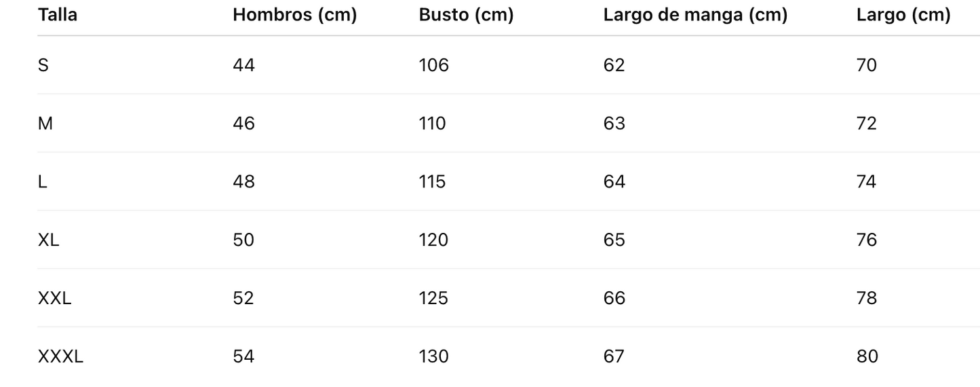
Task: Click bust value 115 for size L
Action: (x=433, y=182)
